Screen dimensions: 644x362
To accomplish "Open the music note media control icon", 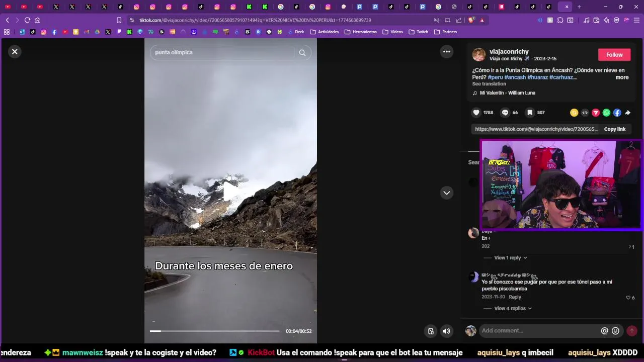I will click(x=586, y=20).
